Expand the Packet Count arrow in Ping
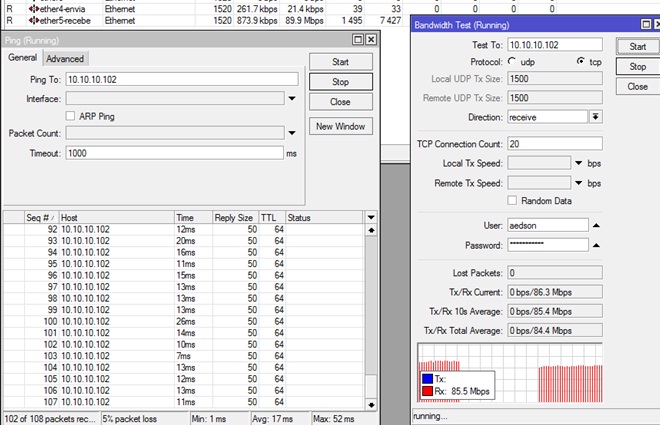This screenshot has width=660, height=425. tap(292, 133)
